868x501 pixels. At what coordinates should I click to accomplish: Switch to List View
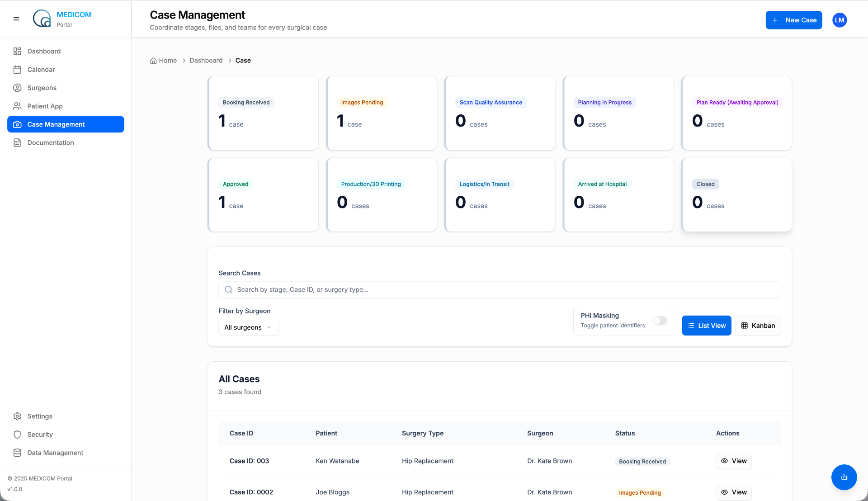tap(707, 326)
